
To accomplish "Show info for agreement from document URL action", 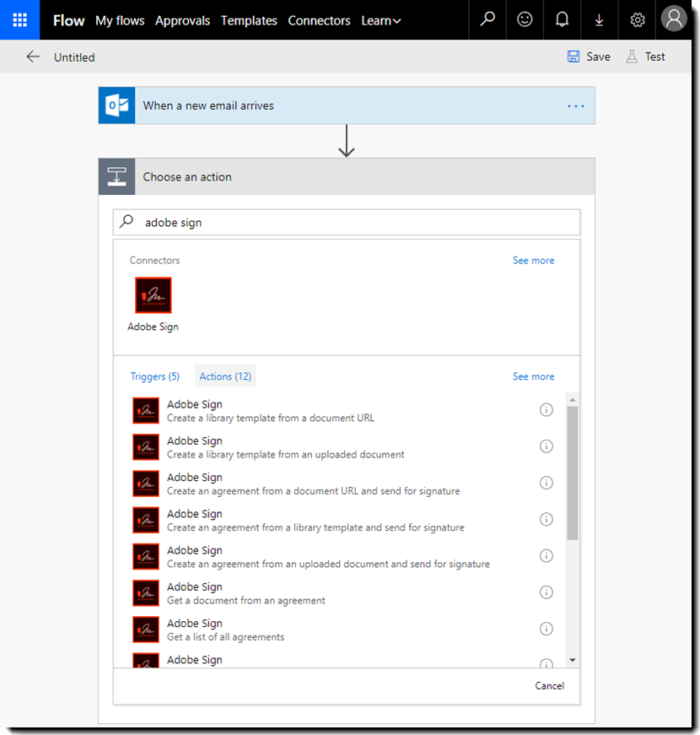I will click(x=546, y=483).
